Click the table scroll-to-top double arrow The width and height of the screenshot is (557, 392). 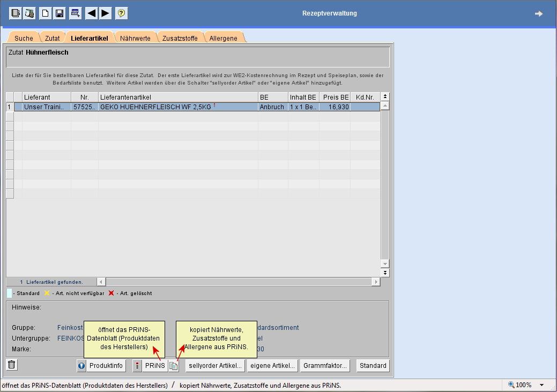385,96
